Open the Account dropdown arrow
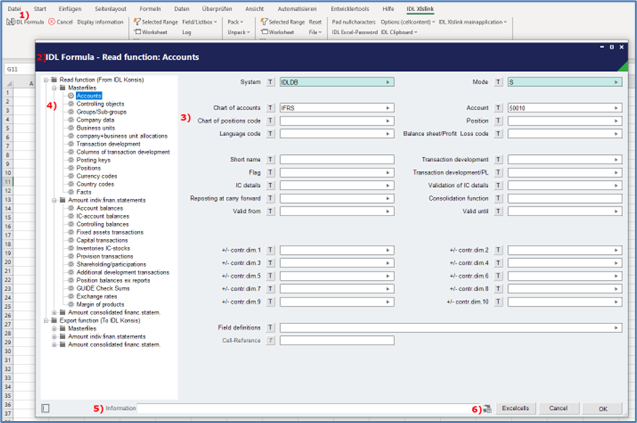 pyautogui.click(x=616, y=108)
